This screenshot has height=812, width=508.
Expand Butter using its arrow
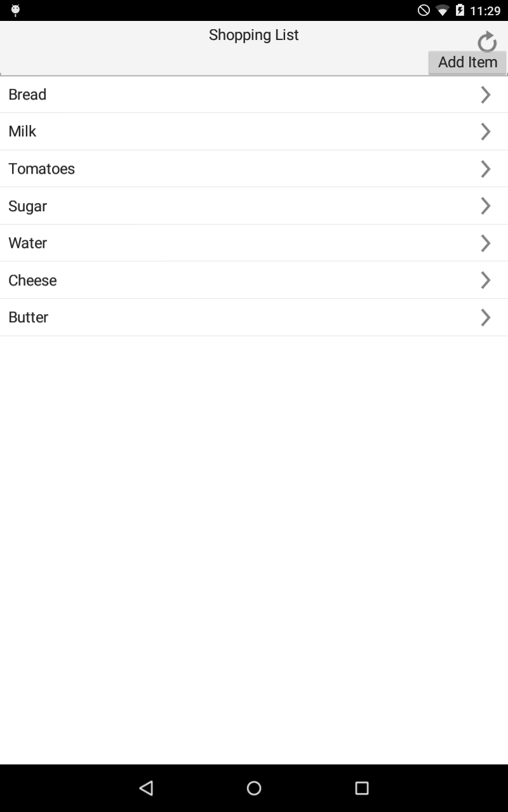tap(486, 317)
